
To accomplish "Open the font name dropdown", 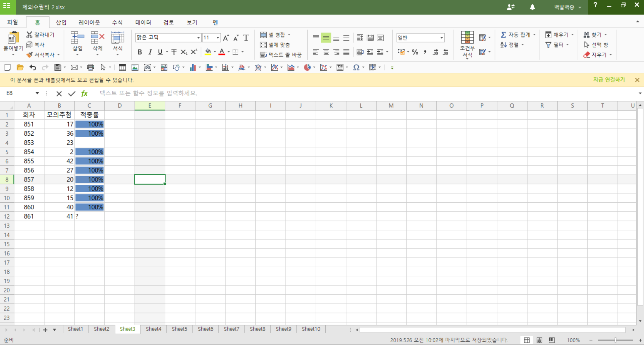I will click(x=198, y=38).
